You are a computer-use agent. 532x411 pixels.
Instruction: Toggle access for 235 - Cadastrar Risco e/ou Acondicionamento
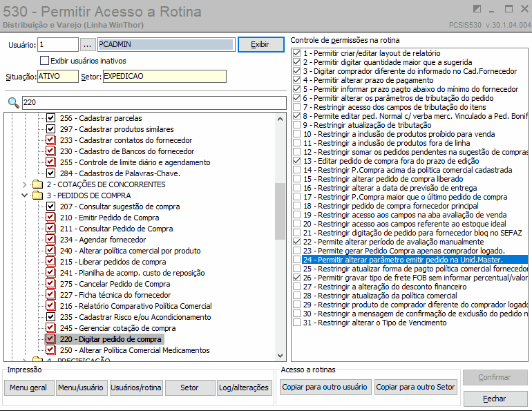click(x=51, y=317)
